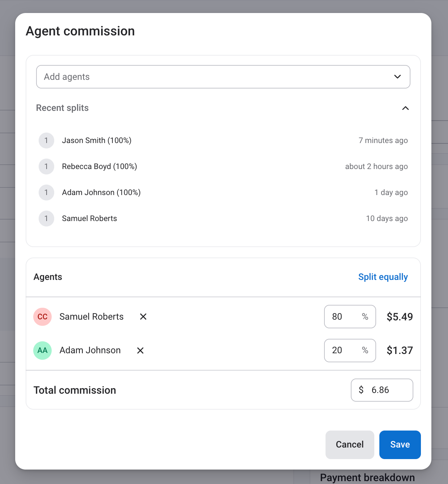Save the agent commission
448x484 pixels.
point(400,445)
